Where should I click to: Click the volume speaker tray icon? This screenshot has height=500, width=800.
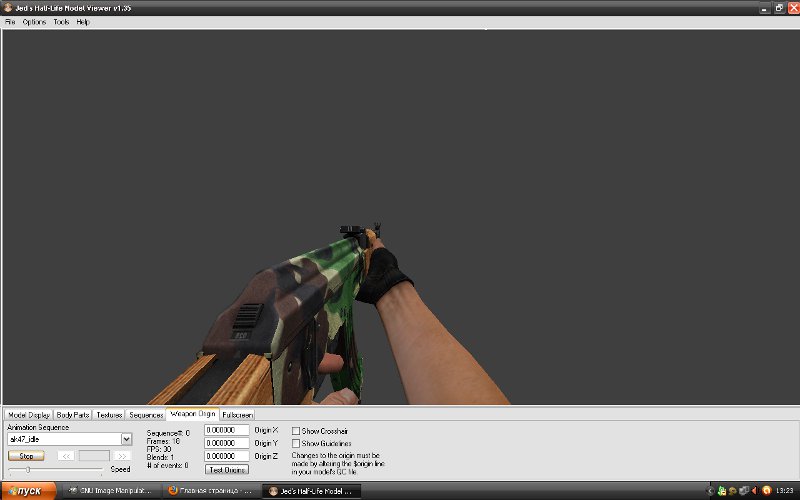point(755,491)
